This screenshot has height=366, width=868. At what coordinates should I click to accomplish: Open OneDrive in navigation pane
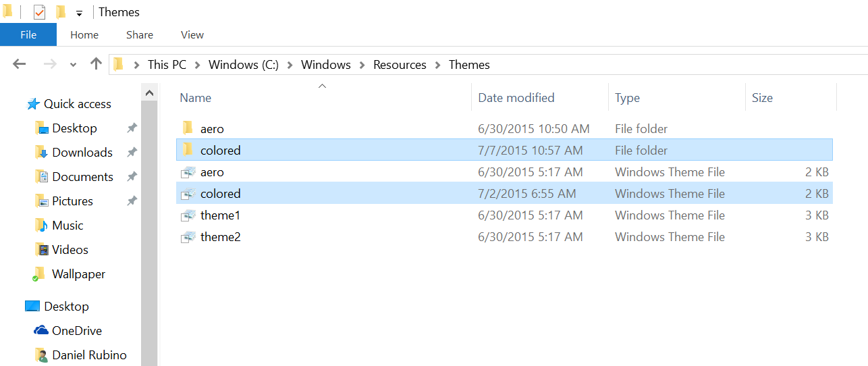[x=77, y=331]
